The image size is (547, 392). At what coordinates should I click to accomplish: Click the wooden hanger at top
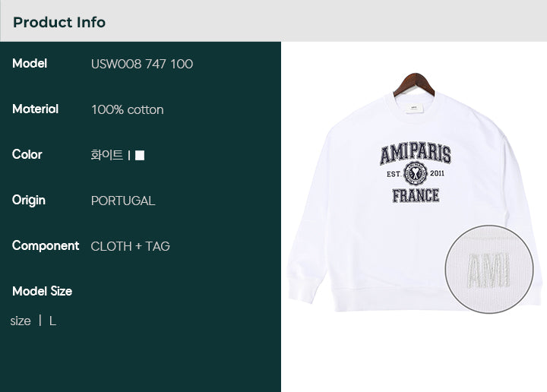click(414, 84)
